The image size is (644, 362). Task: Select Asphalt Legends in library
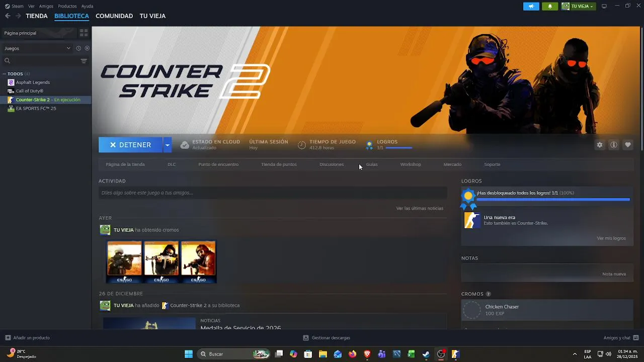tap(33, 82)
